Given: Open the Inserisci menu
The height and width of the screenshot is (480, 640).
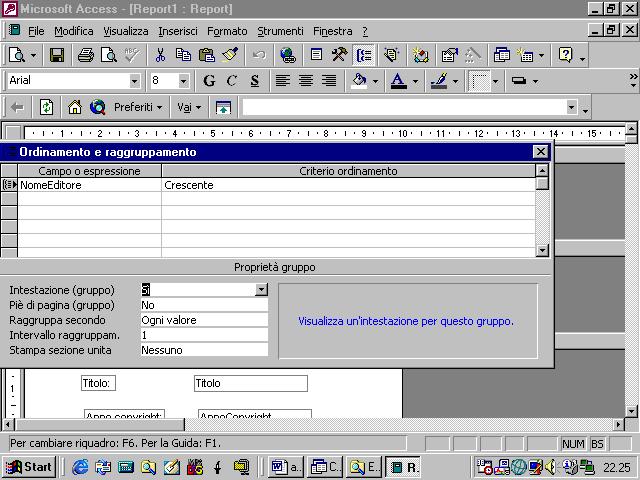Looking at the screenshot, I should 178,31.
